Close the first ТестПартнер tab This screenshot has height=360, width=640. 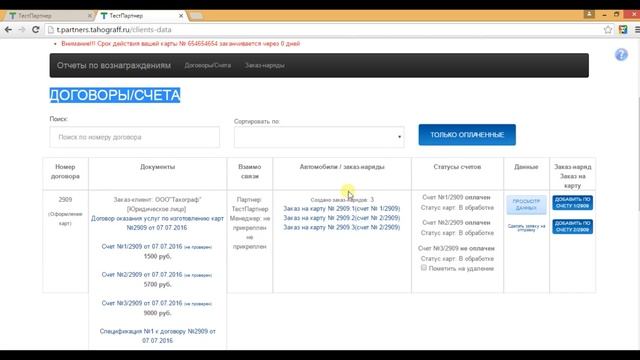coord(90,16)
